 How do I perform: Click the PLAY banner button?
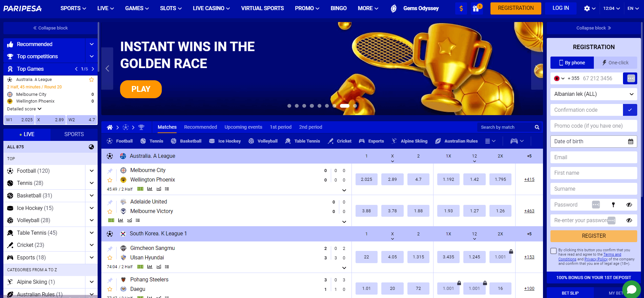(141, 89)
